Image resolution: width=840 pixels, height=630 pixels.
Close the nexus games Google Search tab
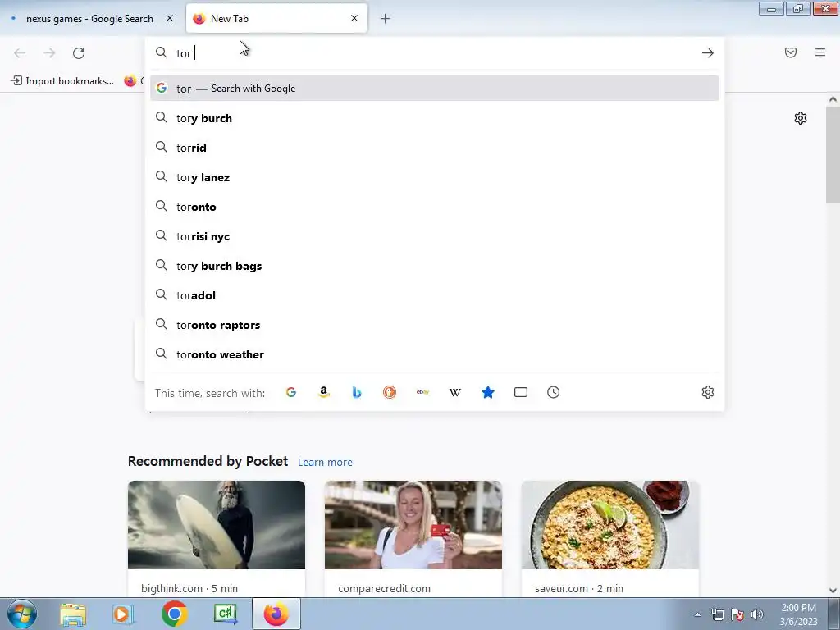pos(170,18)
